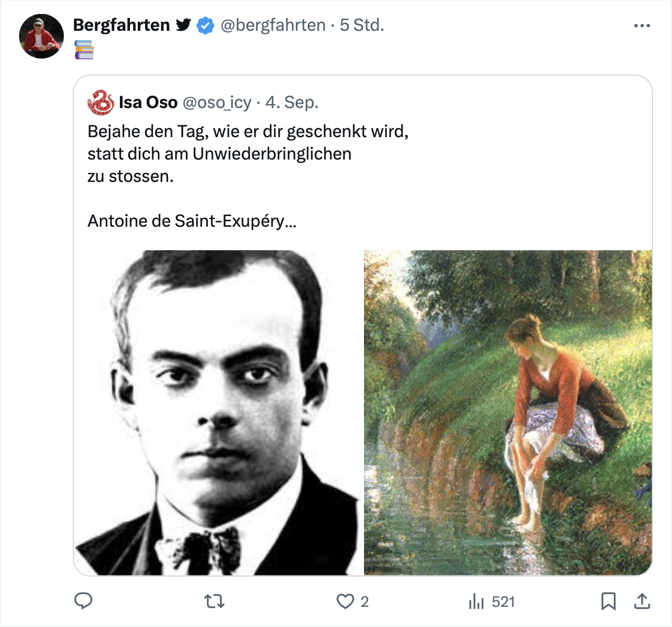Bookmark this tweet
This screenshot has width=672, height=627.
(608, 601)
